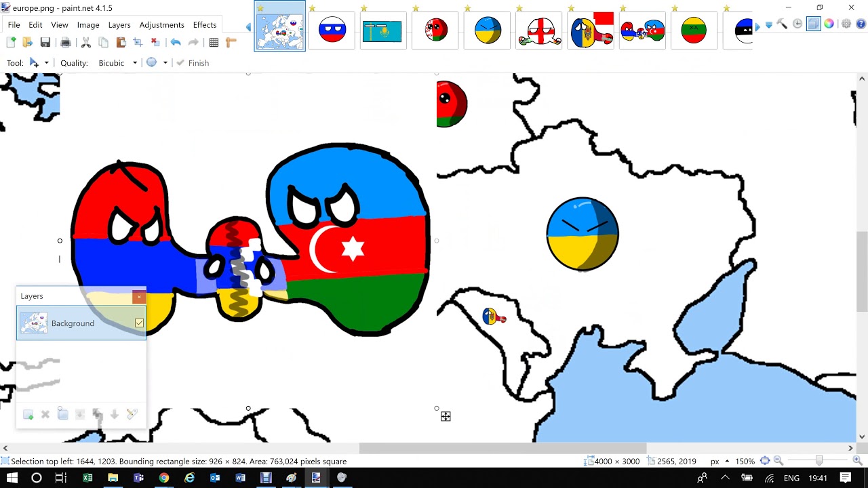868x488 pixels.
Task: Open Settings gear icon
Action: tap(846, 24)
